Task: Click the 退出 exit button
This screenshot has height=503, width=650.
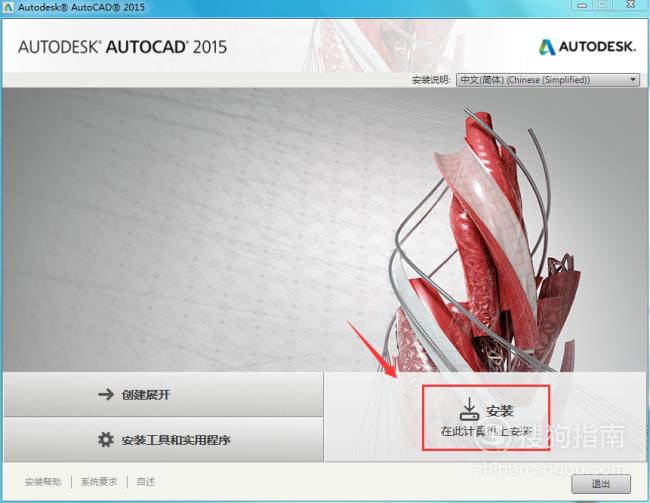Action: click(601, 484)
